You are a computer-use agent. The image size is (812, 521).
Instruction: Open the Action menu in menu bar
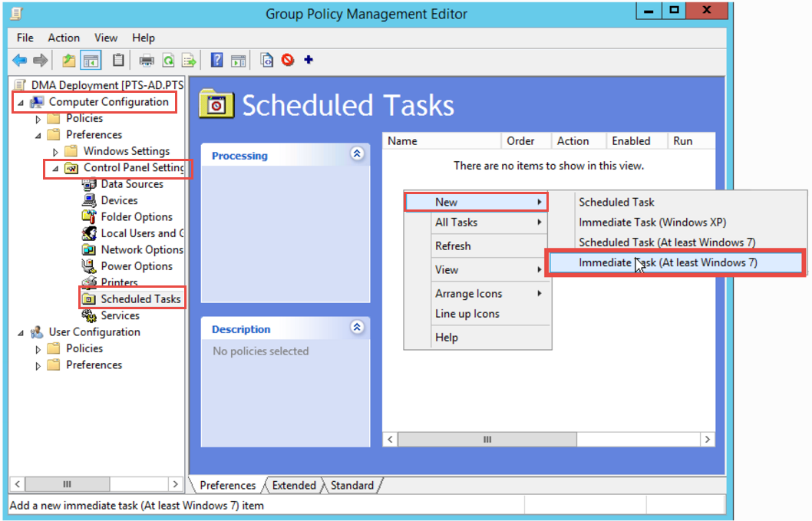point(64,38)
